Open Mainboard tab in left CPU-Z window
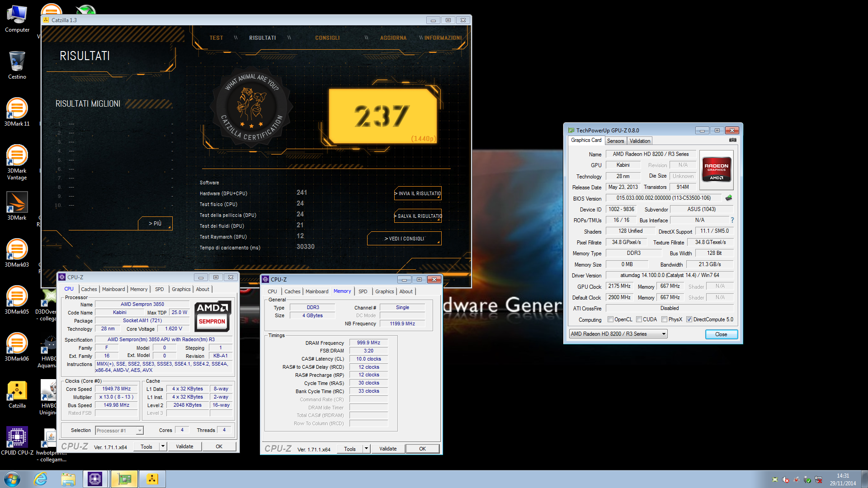868x488 pixels. pos(113,289)
